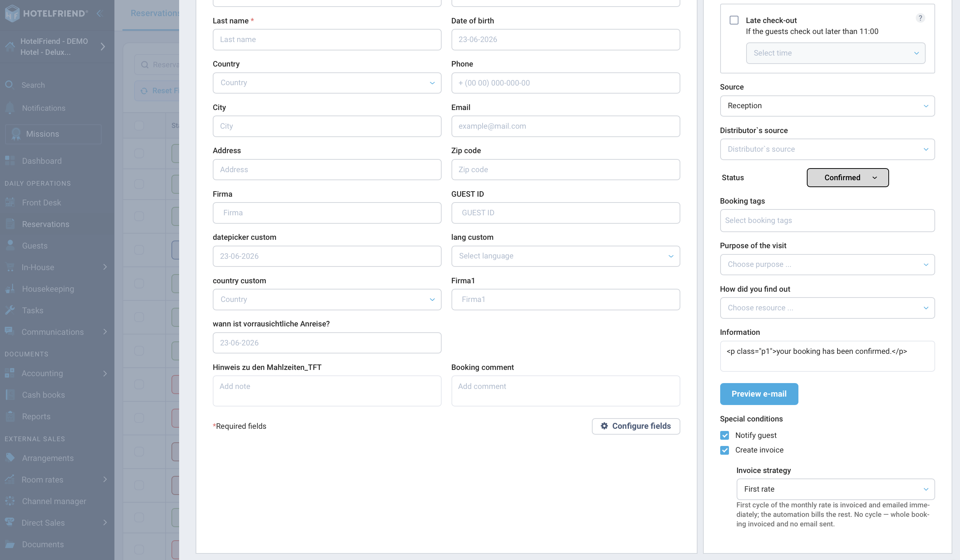The width and height of the screenshot is (960, 560).
Task: Click the Late check-out help question icon
Action: (920, 18)
